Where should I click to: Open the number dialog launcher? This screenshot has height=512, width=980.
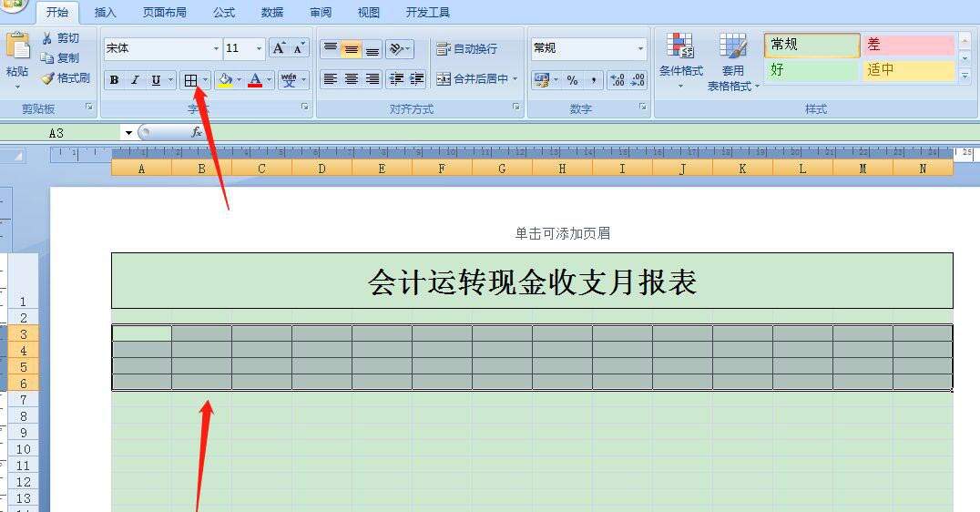pos(642,107)
